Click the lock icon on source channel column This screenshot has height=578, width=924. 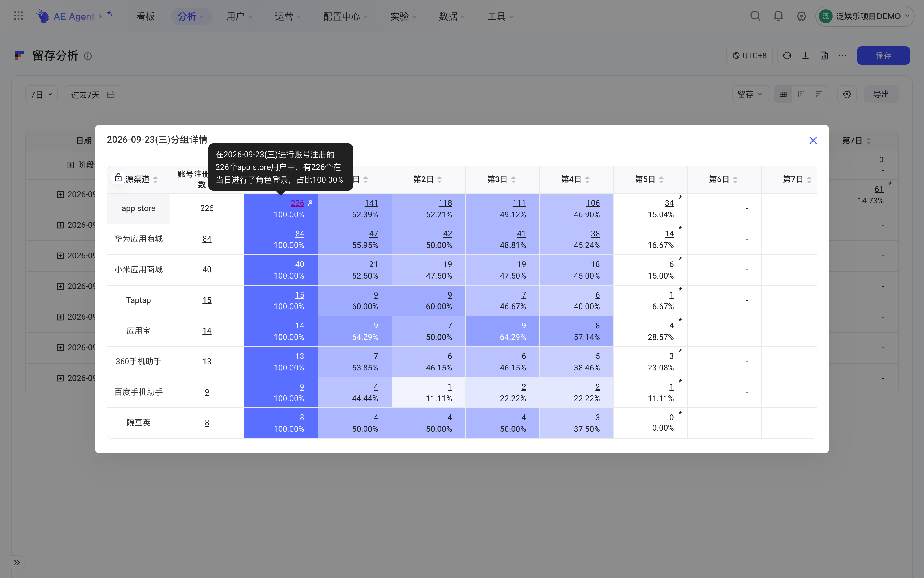(118, 177)
